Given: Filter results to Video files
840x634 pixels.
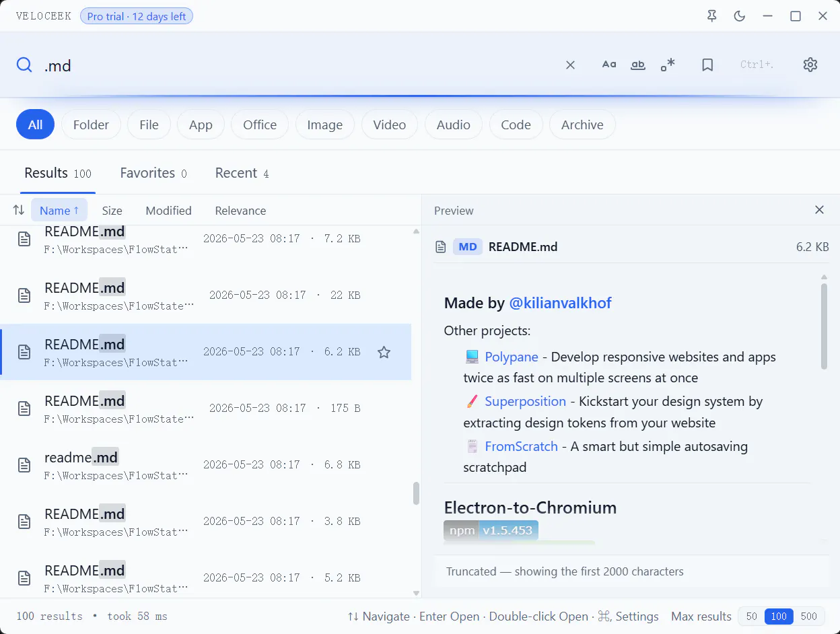Looking at the screenshot, I should [390, 125].
